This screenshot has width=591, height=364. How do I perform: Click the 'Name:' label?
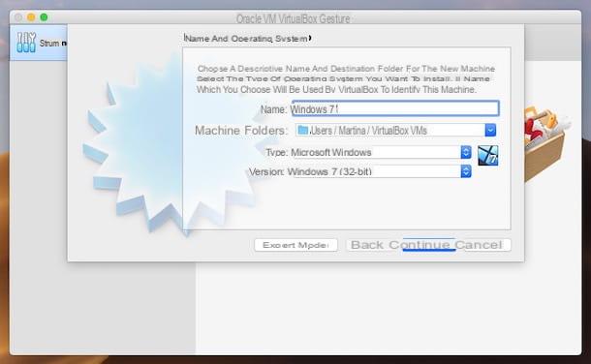point(273,109)
